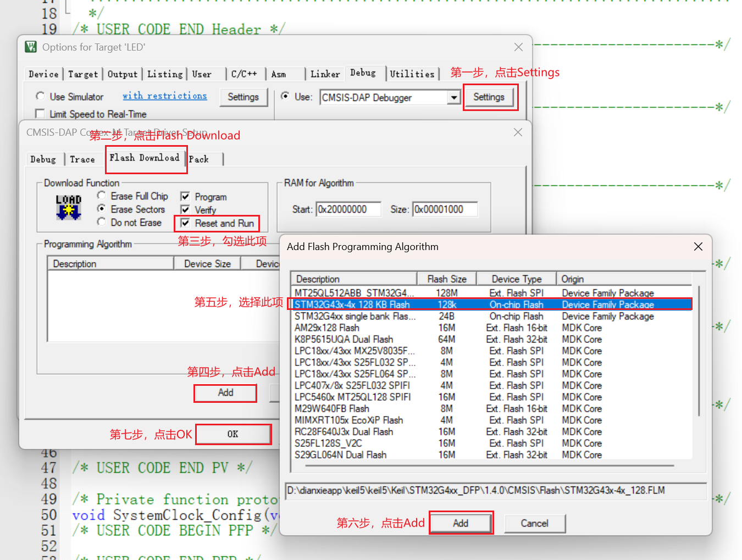Select the Debug tab in Options dialog
Viewport: 742px width, 560px height.
[x=363, y=73]
